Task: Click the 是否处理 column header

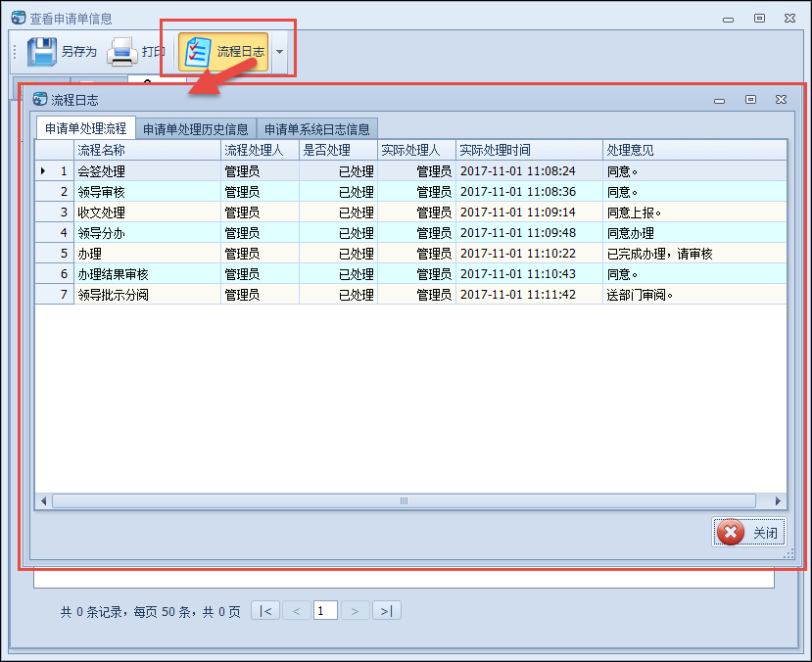Action: click(x=338, y=150)
